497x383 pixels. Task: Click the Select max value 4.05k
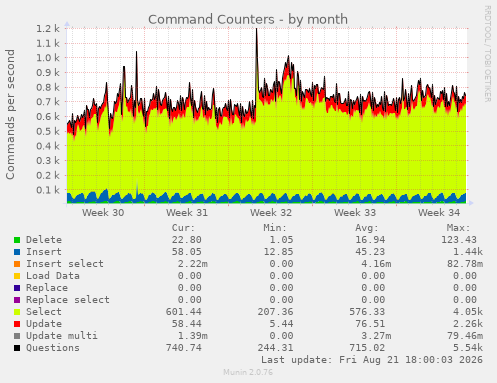tap(468, 312)
